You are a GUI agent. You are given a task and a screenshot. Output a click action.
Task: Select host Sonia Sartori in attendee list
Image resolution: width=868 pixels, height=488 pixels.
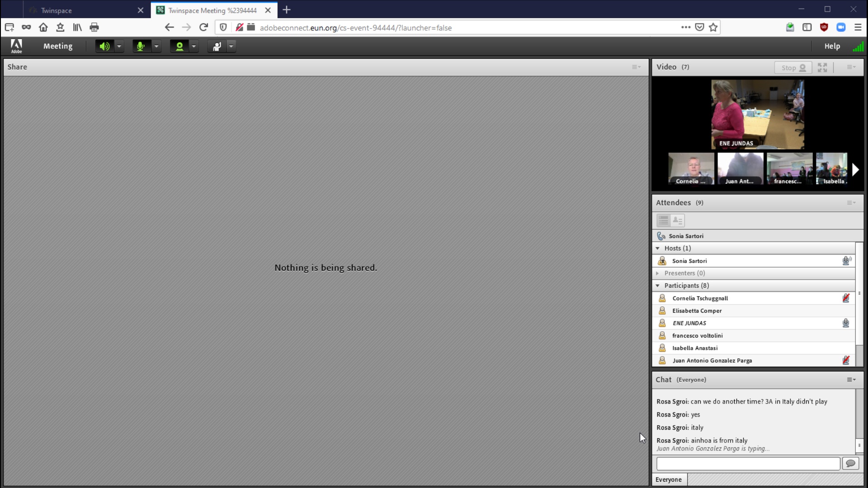pyautogui.click(x=754, y=261)
